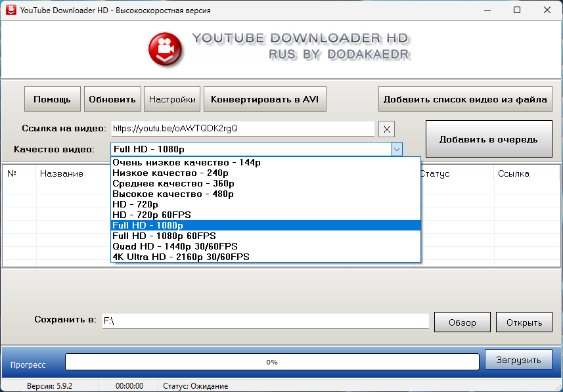Click Статус: Ожидание status text

195,386
